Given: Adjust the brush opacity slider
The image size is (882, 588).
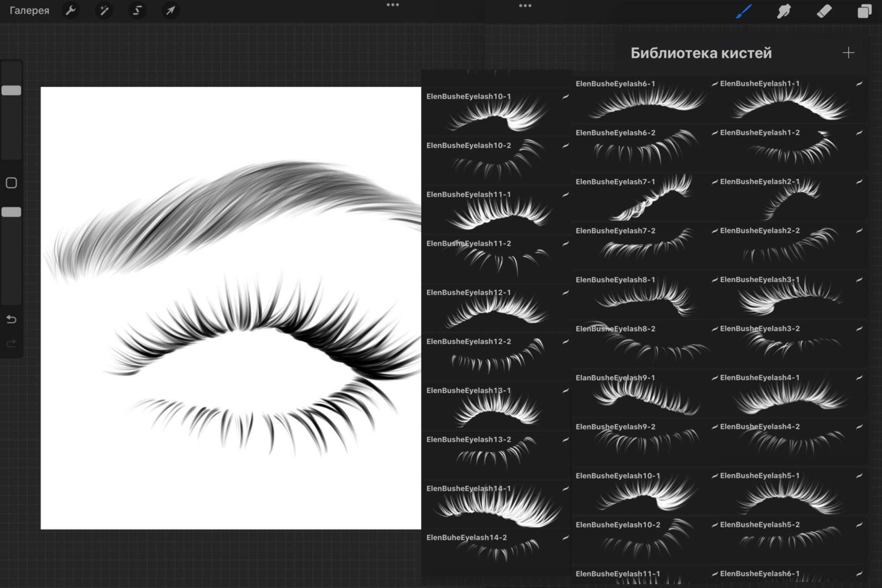Looking at the screenshot, I should click(x=12, y=212).
